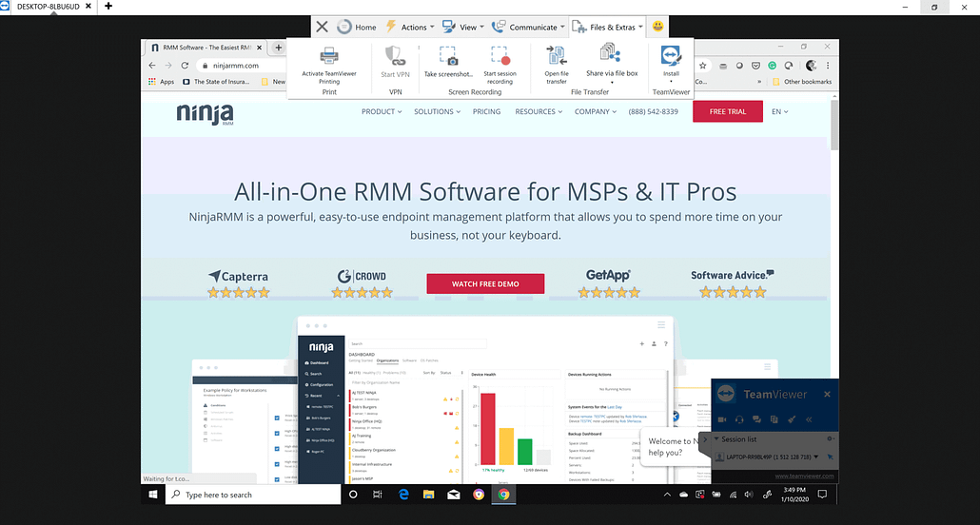
Task: Open Microsoft Edge from the taskbar
Action: pos(403,495)
